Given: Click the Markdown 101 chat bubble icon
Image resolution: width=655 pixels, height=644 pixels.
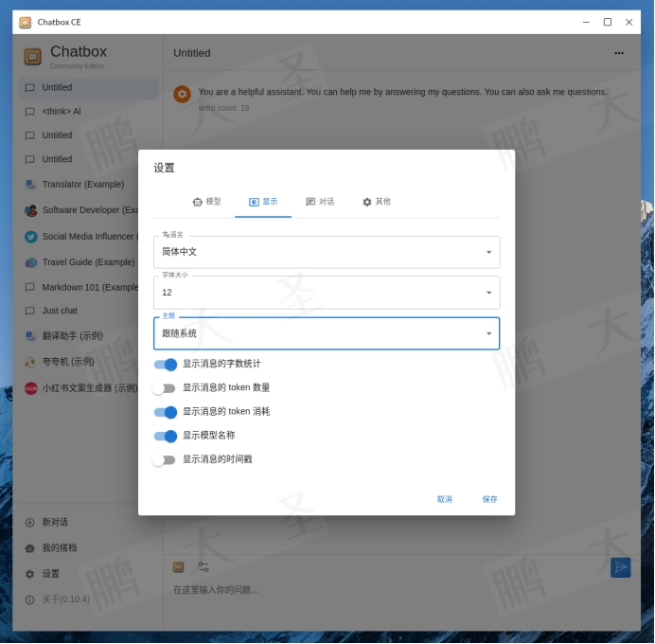Looking at the screenshot, I should tap(29, 288).
